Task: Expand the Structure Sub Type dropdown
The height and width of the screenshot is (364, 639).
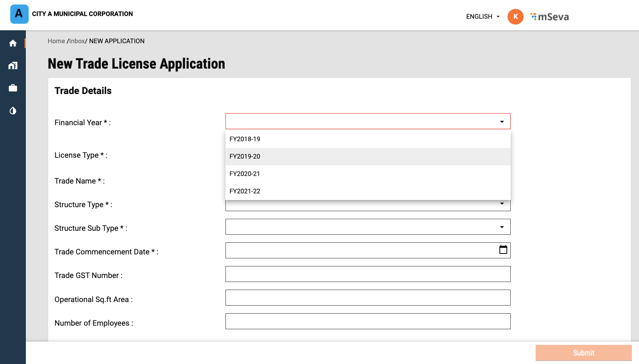Action: (x=502, y=227)
